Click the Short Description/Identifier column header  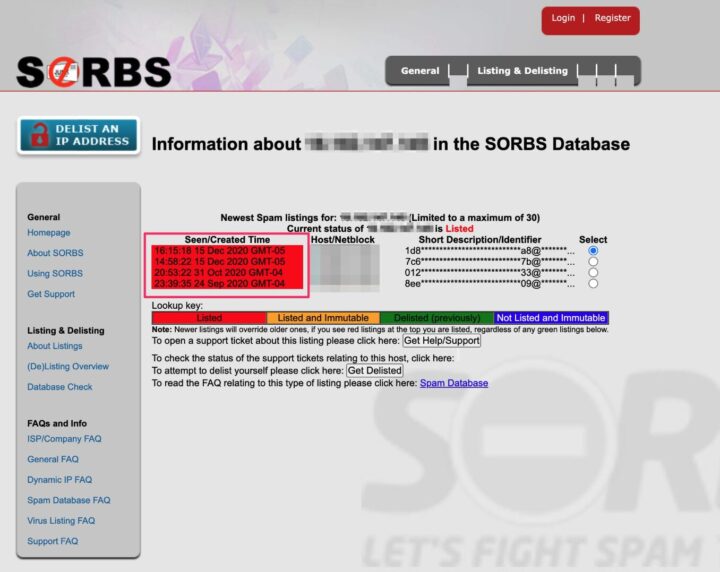(x=480, y=240)
